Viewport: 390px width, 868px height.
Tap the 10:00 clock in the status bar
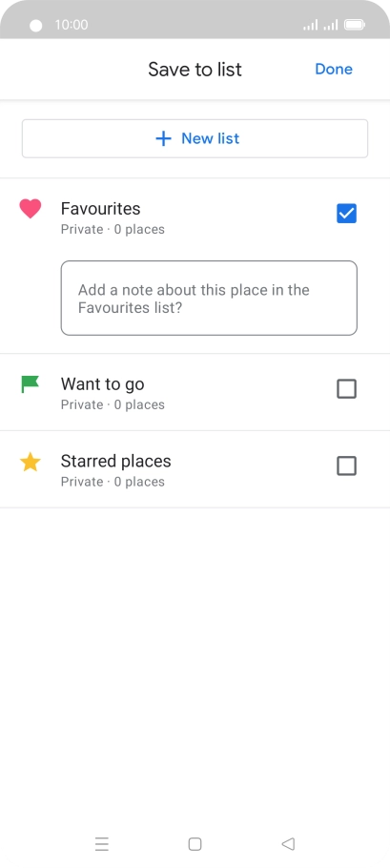coord(72,25)
